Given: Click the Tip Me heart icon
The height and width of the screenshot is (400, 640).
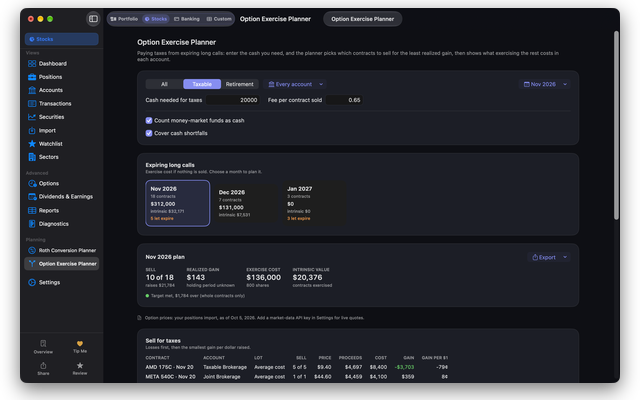Looking at the screenshot, I should point(80,347).
